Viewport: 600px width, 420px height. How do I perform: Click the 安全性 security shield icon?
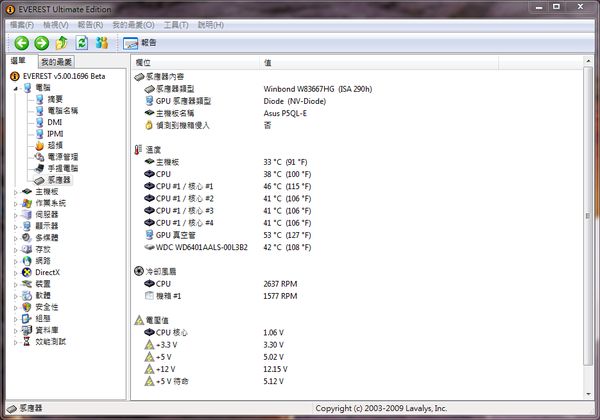click(27, 307)
